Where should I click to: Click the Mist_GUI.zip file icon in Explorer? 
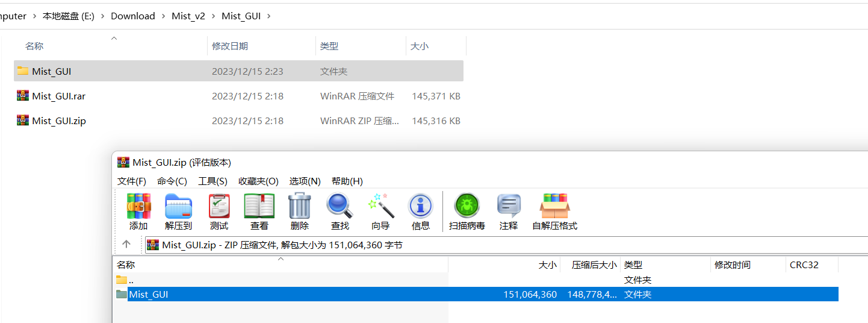tap(23, 120)
